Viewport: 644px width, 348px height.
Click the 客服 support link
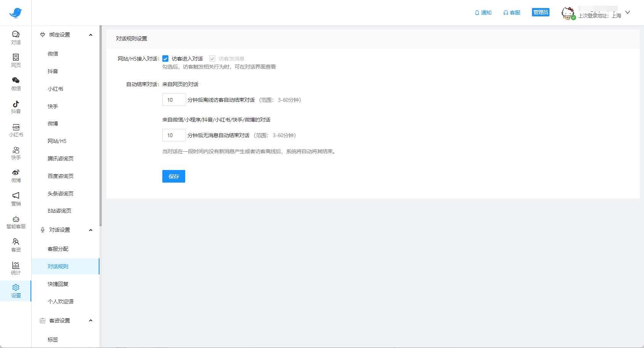pyautogui.click(x=512, y=13)
